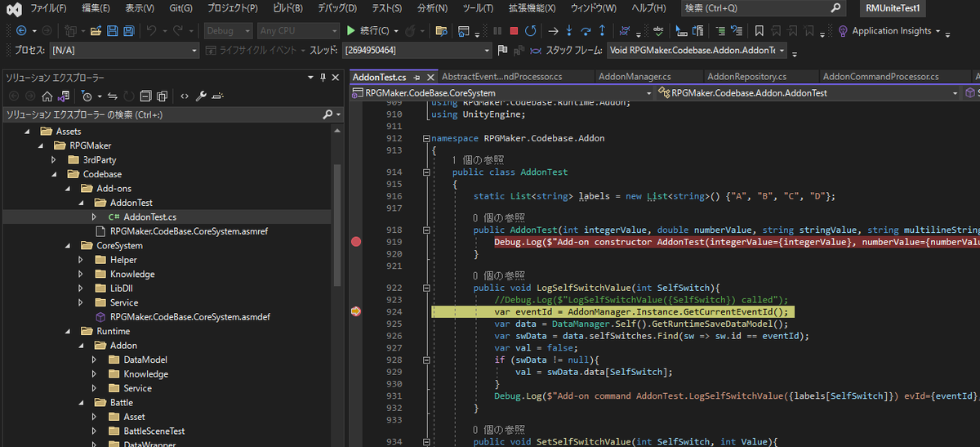Open the デバッグ(D) menu
Screen dimensions: 980x447
336,8
